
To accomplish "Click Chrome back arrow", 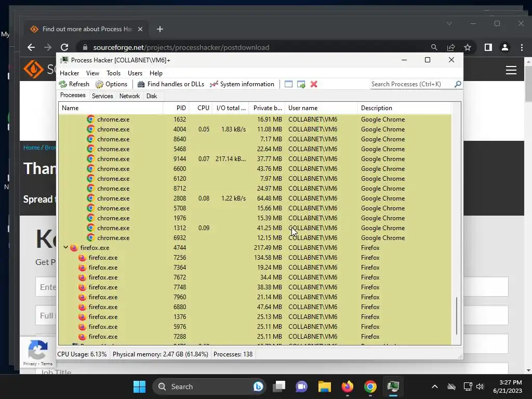I will click(31, 47).
